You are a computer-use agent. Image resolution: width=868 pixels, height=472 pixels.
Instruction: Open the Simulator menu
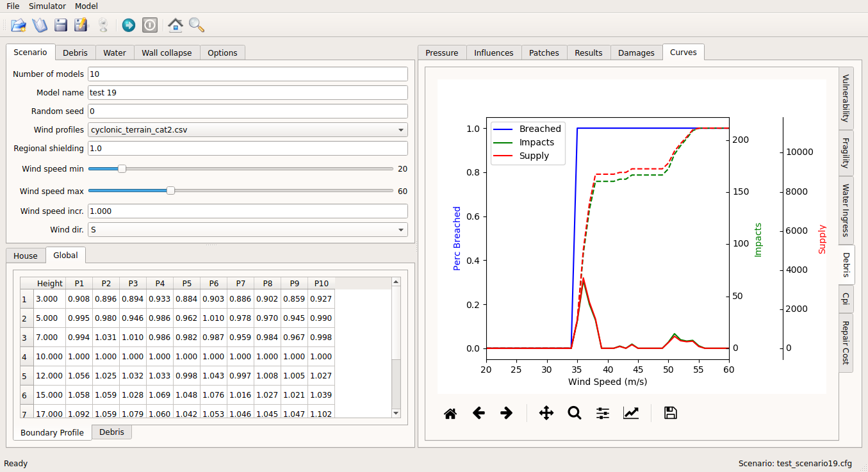click(x=47, y=6)
